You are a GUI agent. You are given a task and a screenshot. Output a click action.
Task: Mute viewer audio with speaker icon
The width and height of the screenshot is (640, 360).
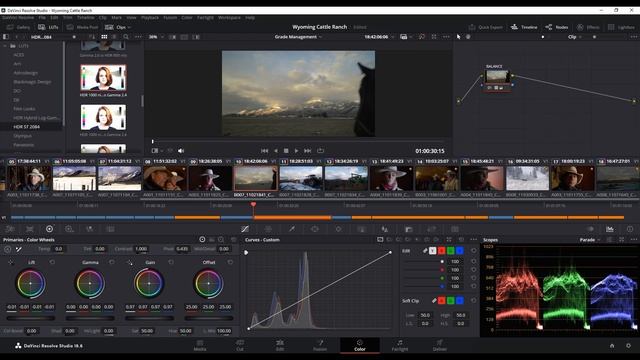pyautogui.click(x=181, y=151)
